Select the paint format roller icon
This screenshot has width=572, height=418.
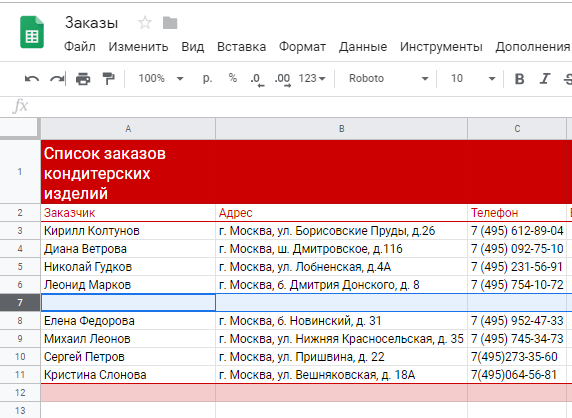point(108,79)
